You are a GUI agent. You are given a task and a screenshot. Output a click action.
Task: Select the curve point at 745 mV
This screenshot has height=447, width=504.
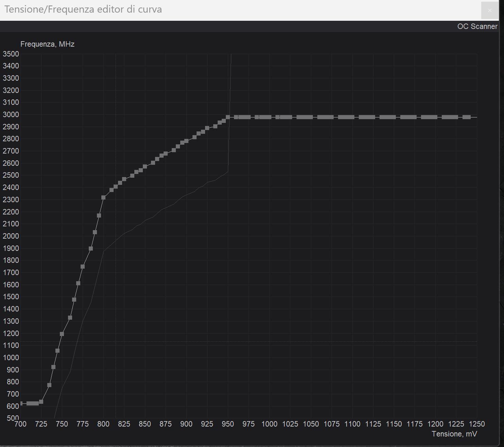57,351
